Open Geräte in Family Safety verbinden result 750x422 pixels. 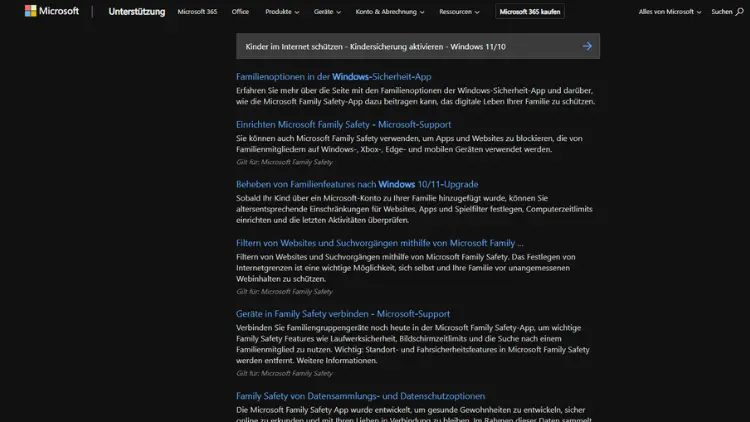pos(343,314)
